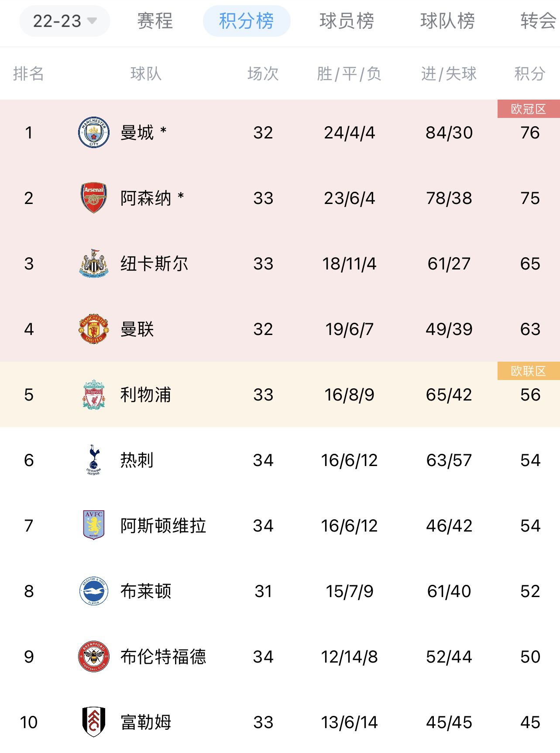
Task: Click the 积分 column header
Action: click(530, 73)
